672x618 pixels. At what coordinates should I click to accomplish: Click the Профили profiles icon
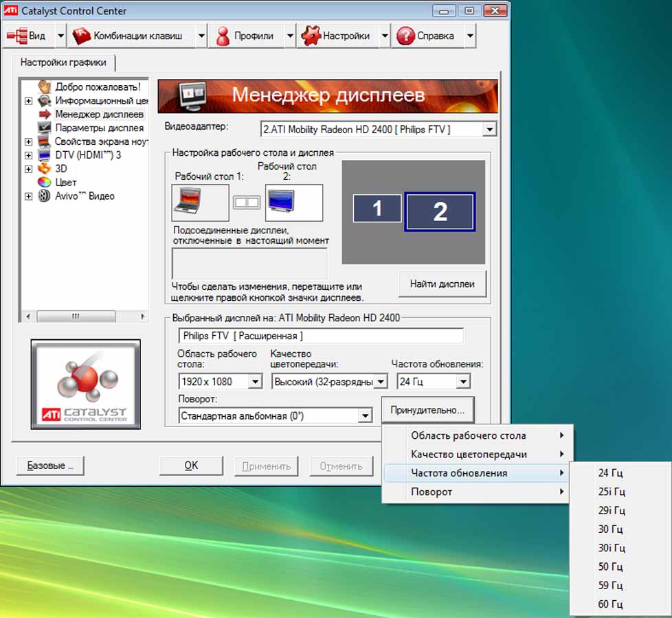[223, 36]
